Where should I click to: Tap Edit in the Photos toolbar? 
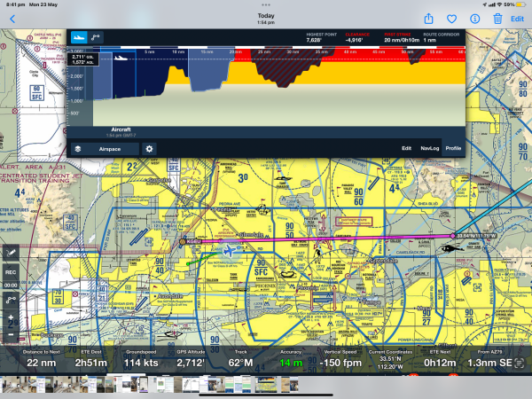point(517,19)
